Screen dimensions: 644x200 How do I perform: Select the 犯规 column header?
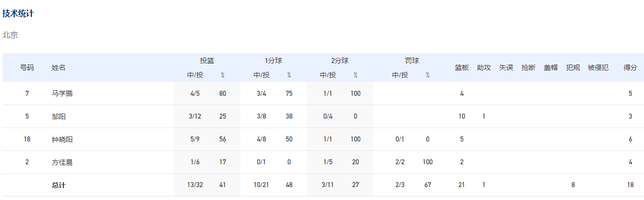(573, 67)
